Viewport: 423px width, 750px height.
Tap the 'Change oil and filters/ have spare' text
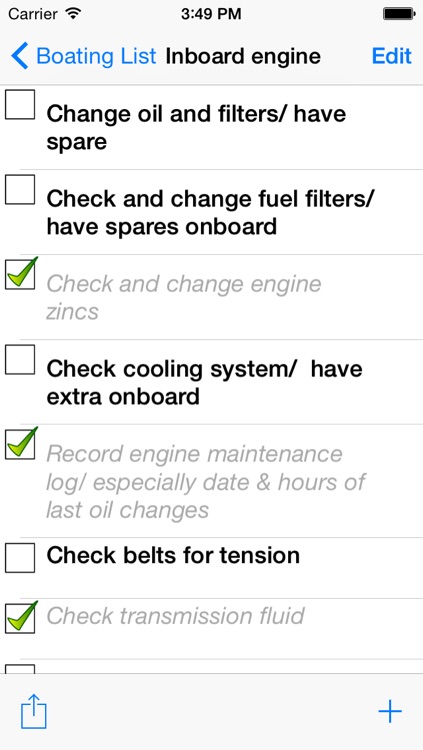[x=196, y=128]
